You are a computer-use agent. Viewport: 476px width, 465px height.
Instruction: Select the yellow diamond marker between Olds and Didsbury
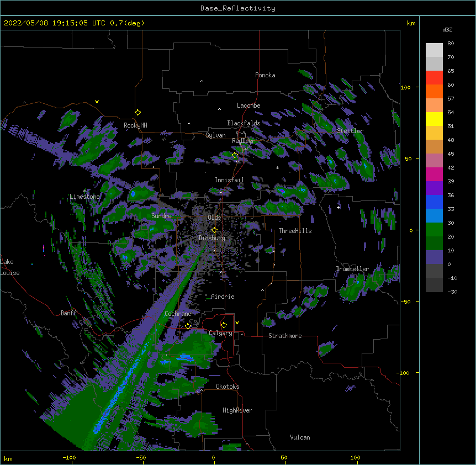click(214, 230)
